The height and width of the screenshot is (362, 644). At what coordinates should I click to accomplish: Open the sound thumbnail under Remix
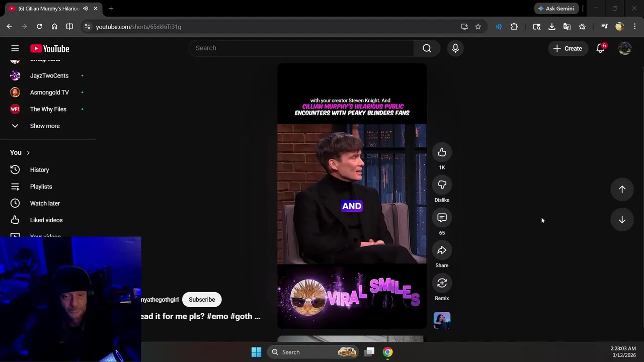442,320
